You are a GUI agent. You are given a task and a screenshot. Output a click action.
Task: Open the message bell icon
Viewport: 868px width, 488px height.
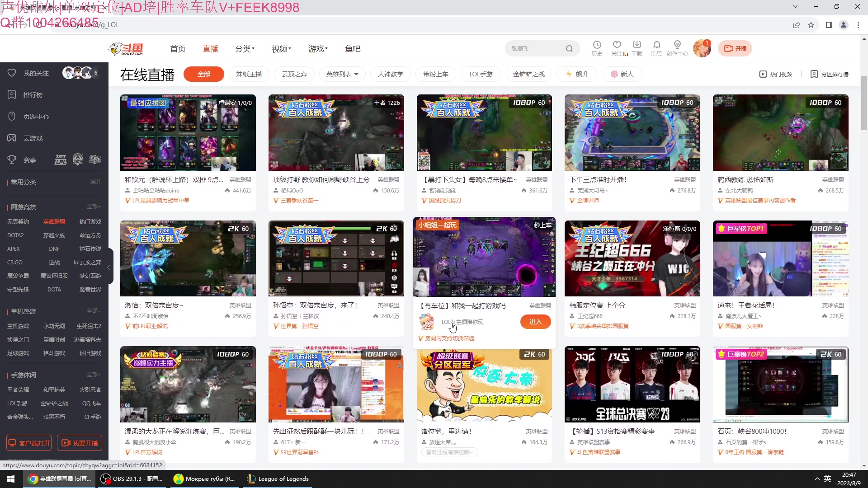coord(656,45)
